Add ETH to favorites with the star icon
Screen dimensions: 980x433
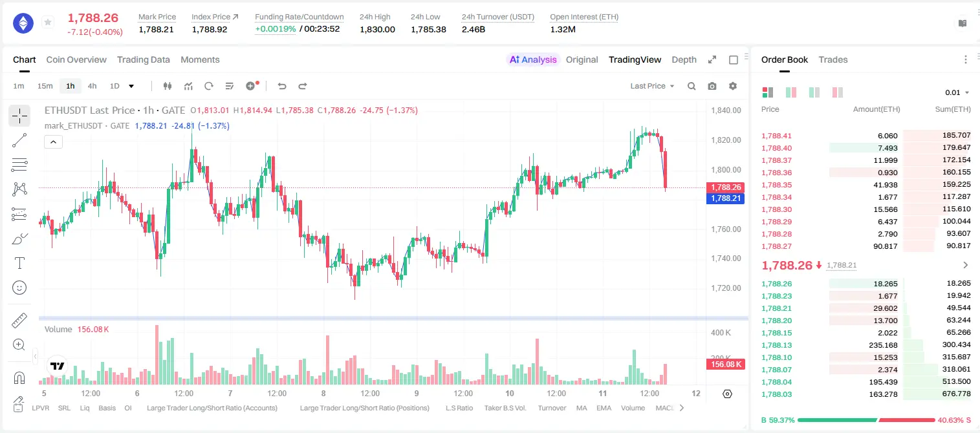click(x=48, y=23)
